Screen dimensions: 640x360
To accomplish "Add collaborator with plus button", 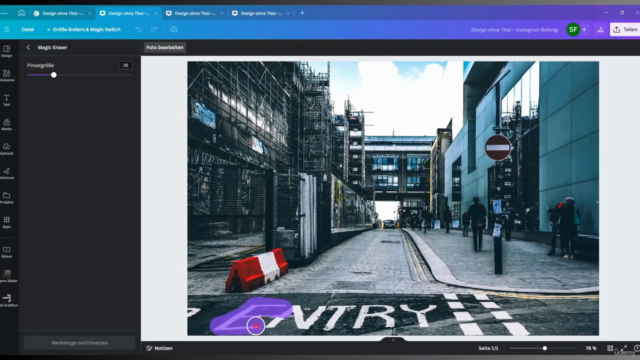I will pos(584,29).
